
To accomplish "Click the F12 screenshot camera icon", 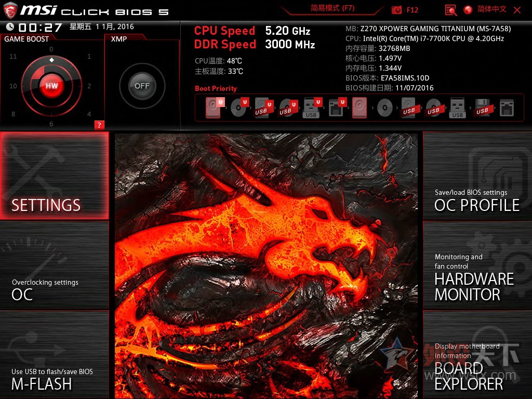I will pyautogui.click(x=396, y=10).
